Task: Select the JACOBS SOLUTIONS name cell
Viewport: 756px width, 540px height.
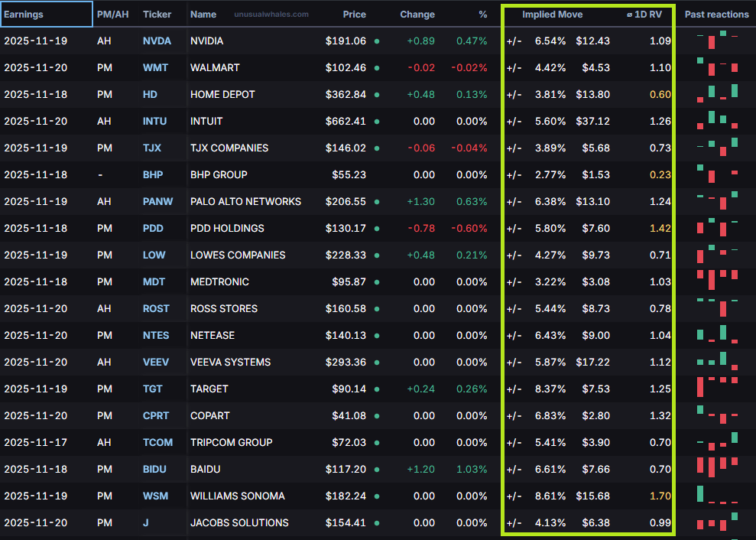Action: (x=239, y=523)
